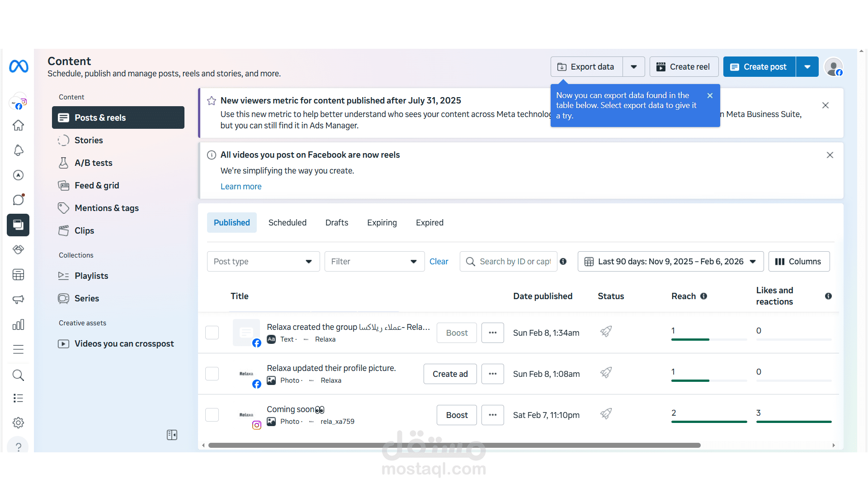The height and width of the screenshot is (488, 868).
Task: Switch to the Expired tab
Action: [x=429, y=222]
